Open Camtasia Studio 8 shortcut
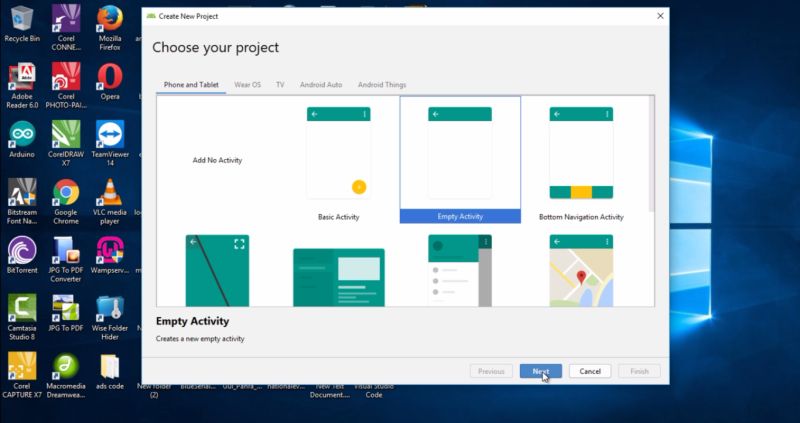This screenshot has height=423, width=800. pyautogui.click(x=22, y=317)
